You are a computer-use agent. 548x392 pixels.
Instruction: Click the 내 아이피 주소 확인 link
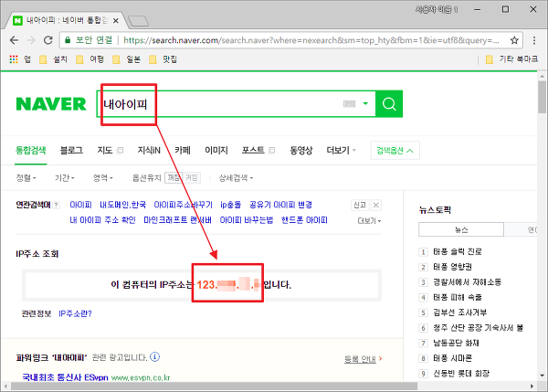coord(102,220)
